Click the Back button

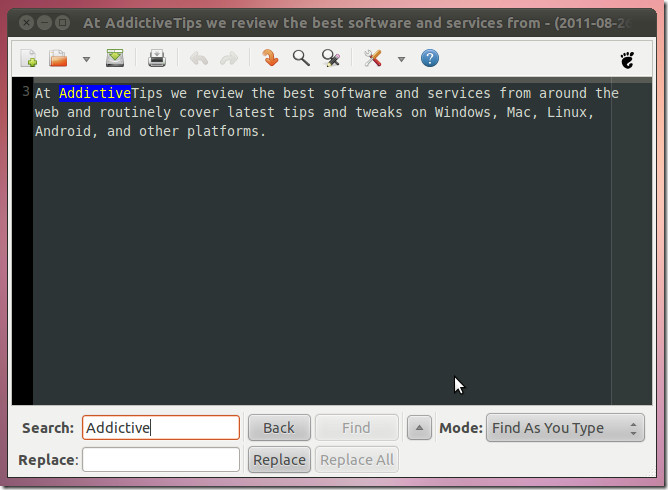coord(279,427)
